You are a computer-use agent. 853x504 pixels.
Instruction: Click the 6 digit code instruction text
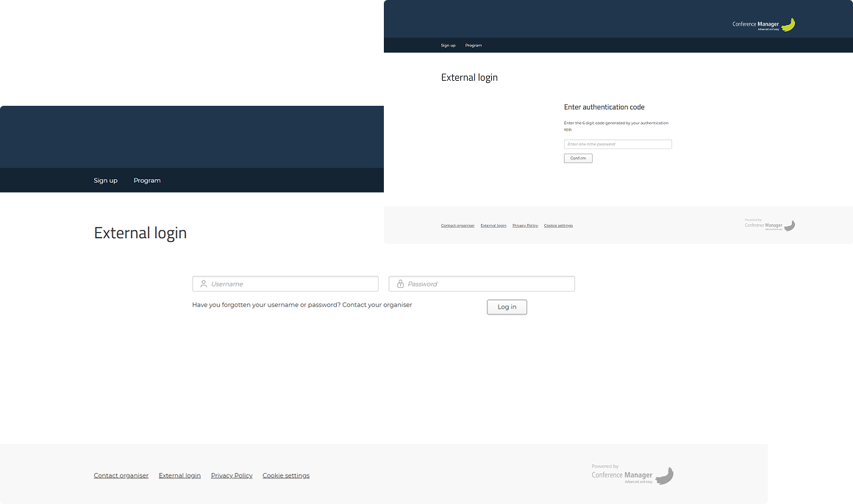616,126
